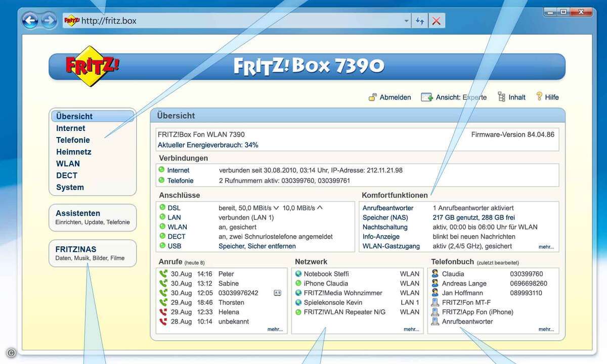Open WLAN-Gastzugang link

(x=391, y=246)
